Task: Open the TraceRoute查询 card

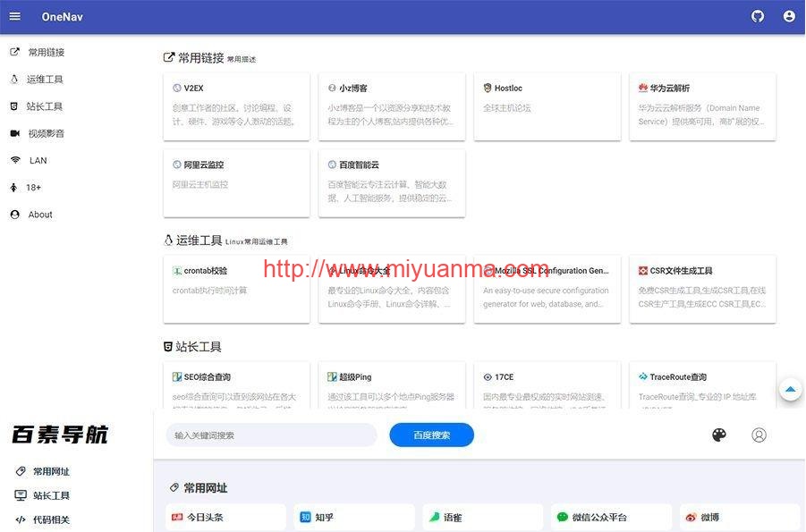Action: tap(703, 385)
